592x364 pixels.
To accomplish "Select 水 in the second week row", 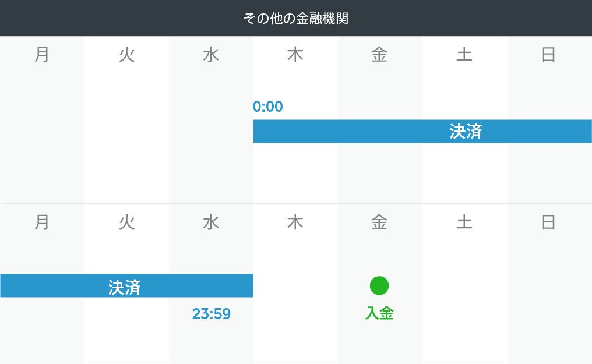I will 211,222.
